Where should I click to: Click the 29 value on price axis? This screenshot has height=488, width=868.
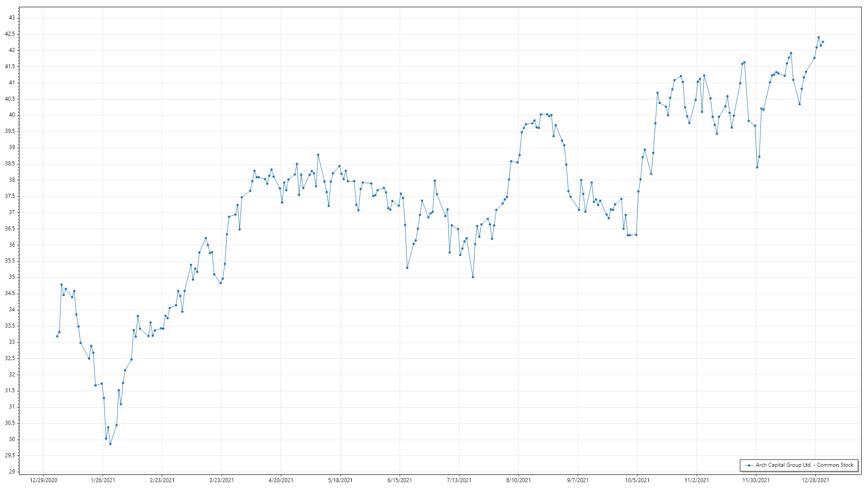[x=12, y=472]
